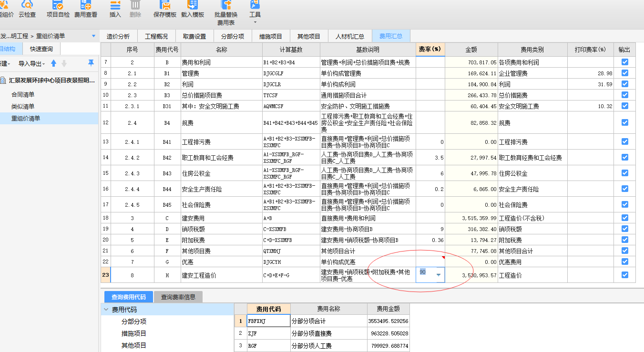Switch to 造价分析 tab
Viewport: 644px width, 352px height.
click(x=118, y=36)
